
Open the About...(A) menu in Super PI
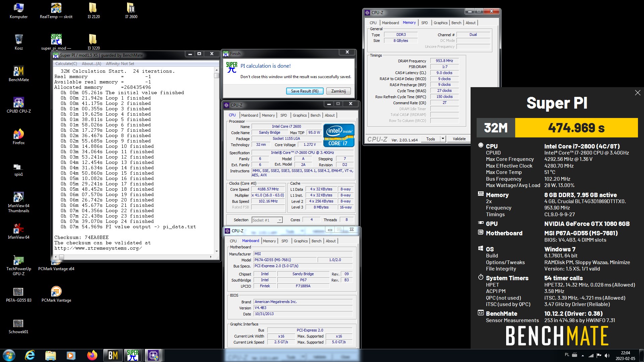click(x=91, y=64)
